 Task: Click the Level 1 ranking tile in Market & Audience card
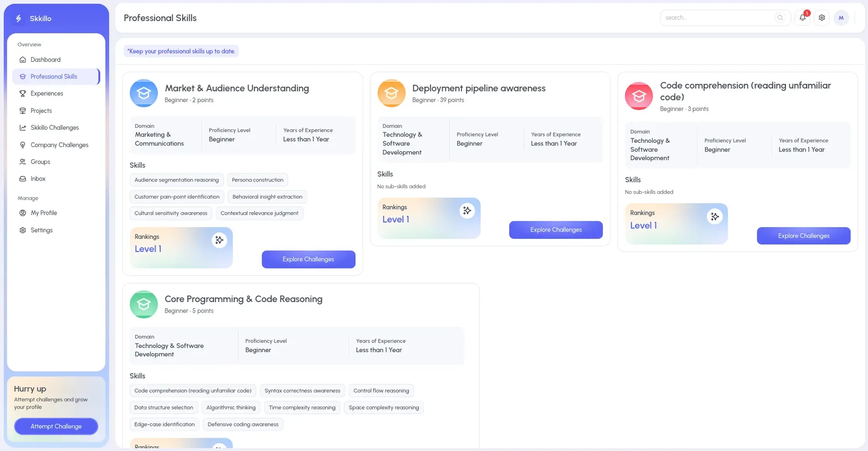click(x=181, y=248)
